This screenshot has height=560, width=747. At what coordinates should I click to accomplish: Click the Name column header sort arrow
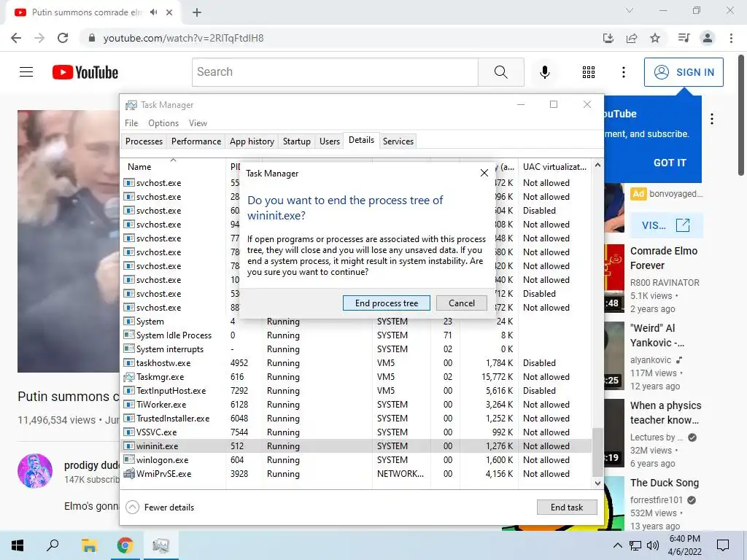174,160
